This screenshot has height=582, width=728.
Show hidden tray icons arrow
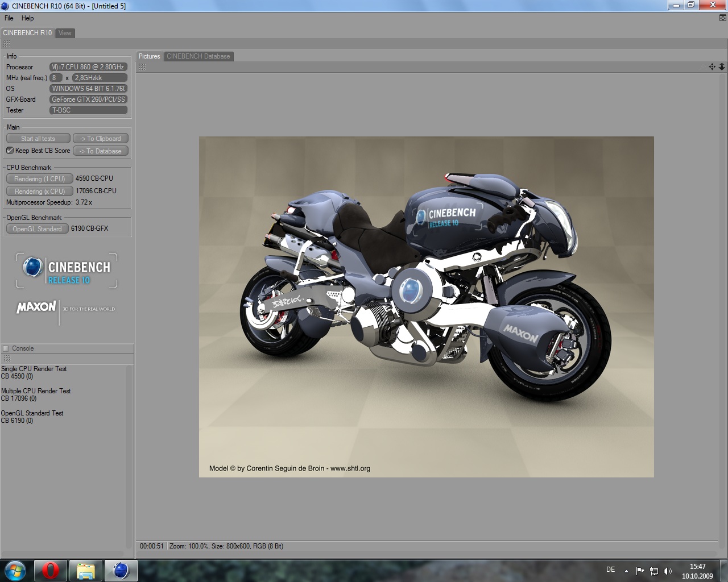coord(626,571)
